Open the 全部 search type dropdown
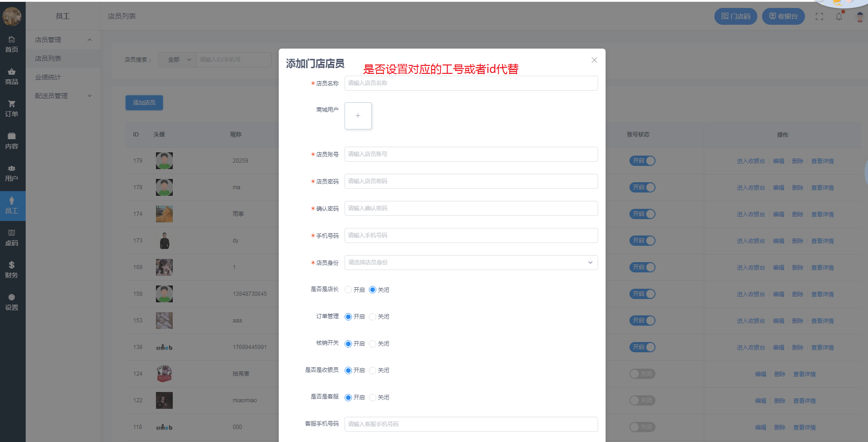This screenshot has height=442, width=868. point(177,60)
